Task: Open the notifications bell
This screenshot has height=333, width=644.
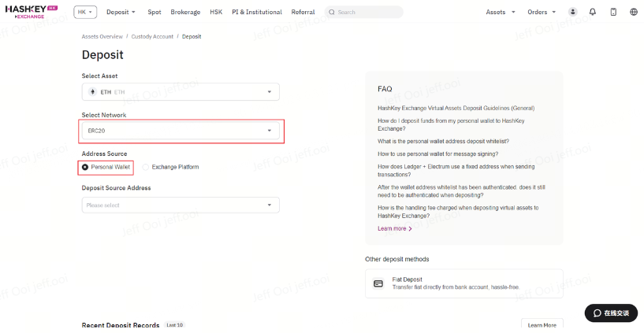Action: [592, 12]
